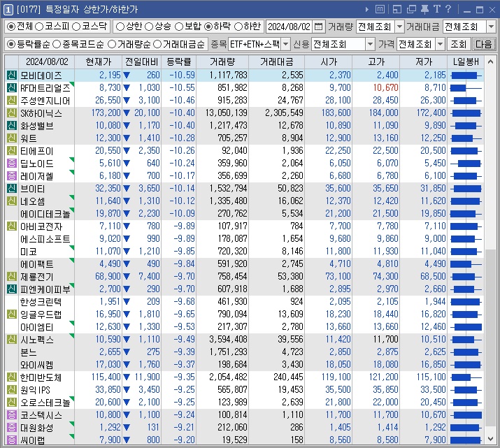Image resolution: width=500 pixels, height=448 pixels.
Task: Expand the 거래대금 dropdown
Action: tap(491, 27)
